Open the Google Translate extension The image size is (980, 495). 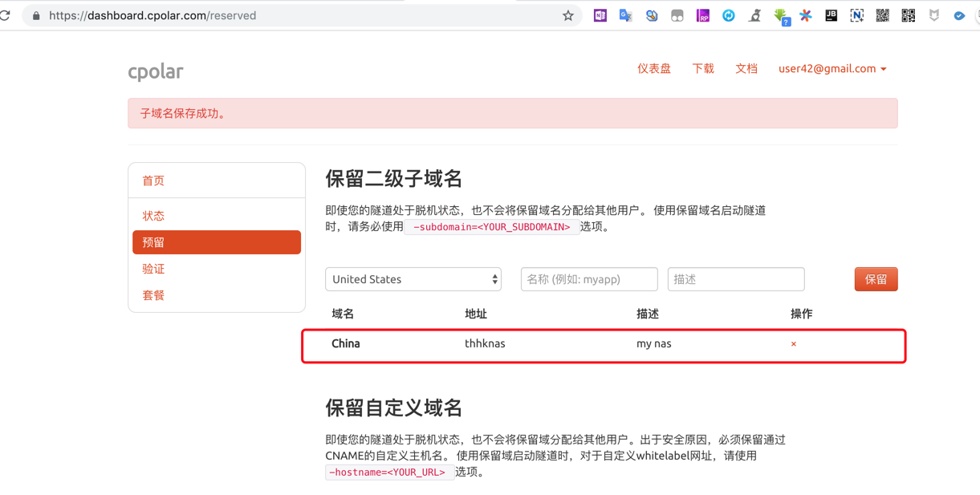[626, 15]
